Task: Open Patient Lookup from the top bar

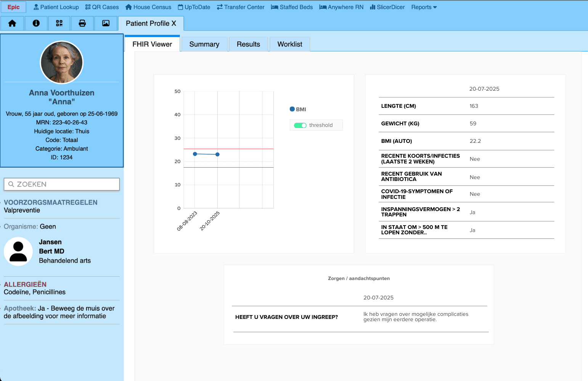Action: click(x=56, y=7)
